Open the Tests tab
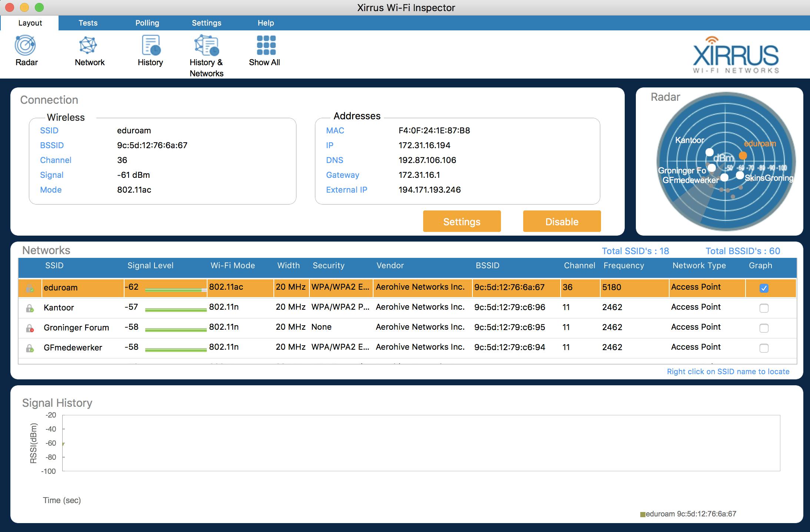The width and height of the screenshot is (810, 532). [88, 23]
